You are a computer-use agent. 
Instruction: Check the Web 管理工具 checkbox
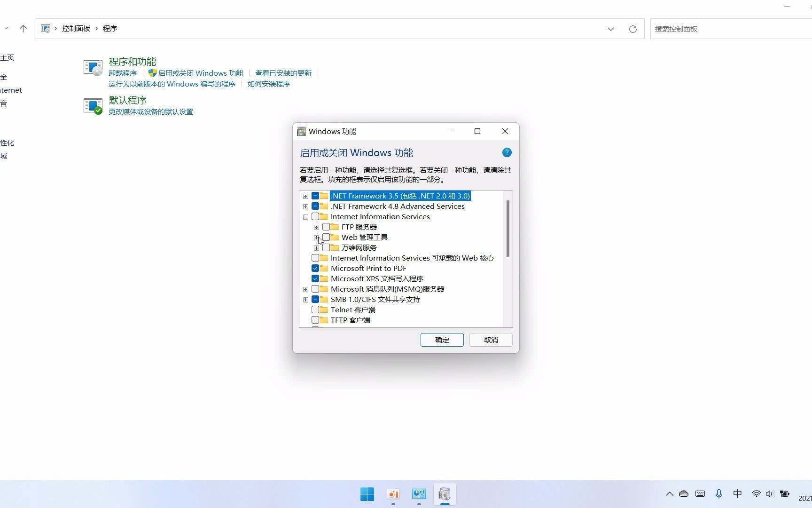(326, 237)
